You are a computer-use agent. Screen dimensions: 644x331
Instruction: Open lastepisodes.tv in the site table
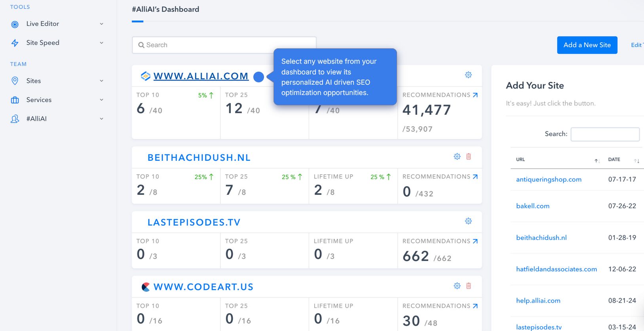[x=539, y=327]
